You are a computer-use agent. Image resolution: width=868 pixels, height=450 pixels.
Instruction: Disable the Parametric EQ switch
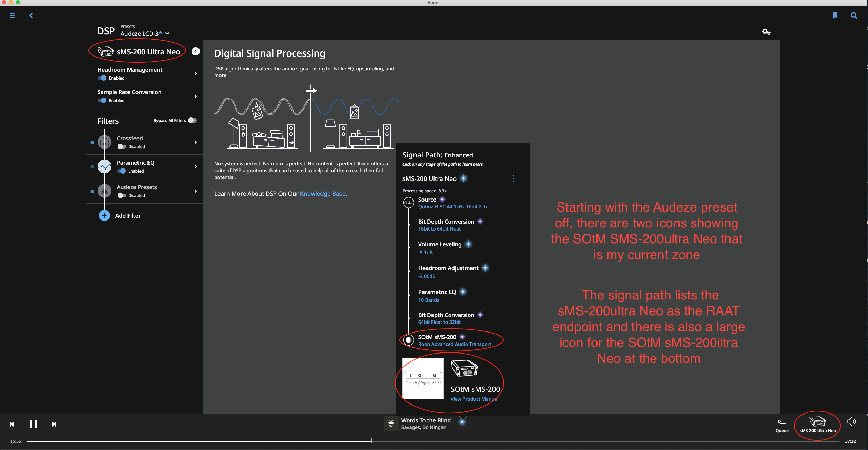[121, 171]
